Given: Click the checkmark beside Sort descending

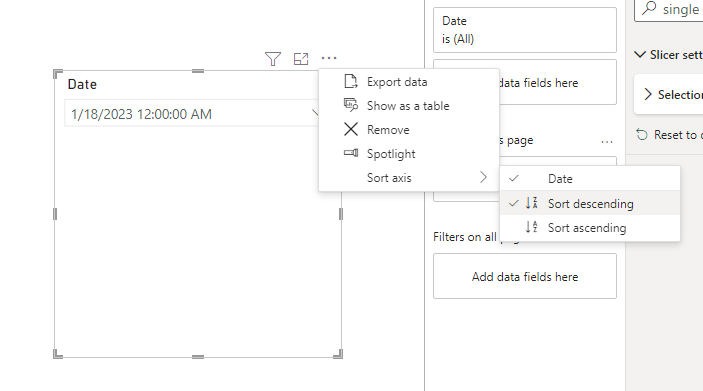Looking at the screenshot, I should [x=513, y=203].
